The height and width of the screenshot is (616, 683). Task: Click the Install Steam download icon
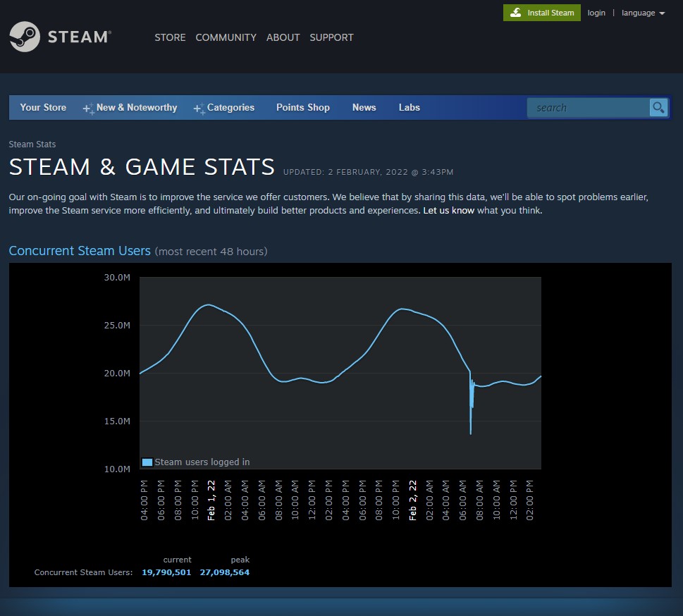[516, 13]
